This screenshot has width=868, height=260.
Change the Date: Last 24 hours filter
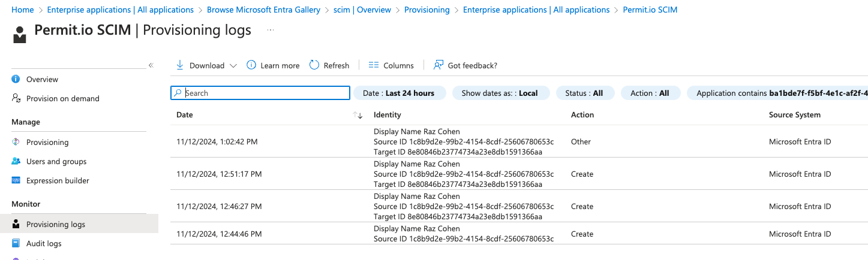400,93
